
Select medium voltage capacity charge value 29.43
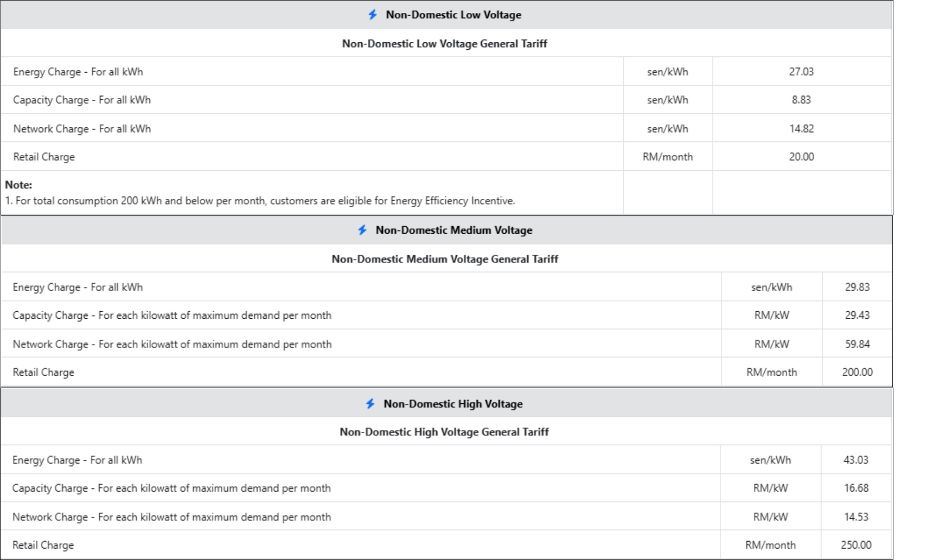point(857,315)
